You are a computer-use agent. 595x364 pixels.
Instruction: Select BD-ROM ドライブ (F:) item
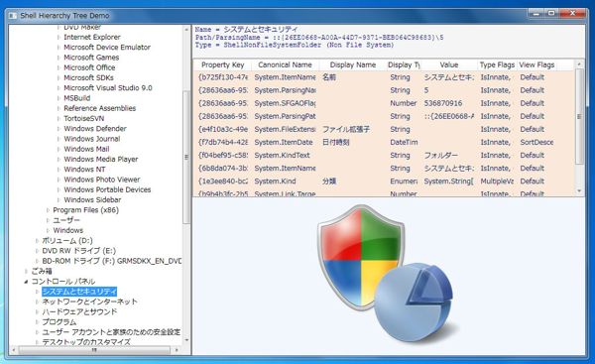click(112, 261)
